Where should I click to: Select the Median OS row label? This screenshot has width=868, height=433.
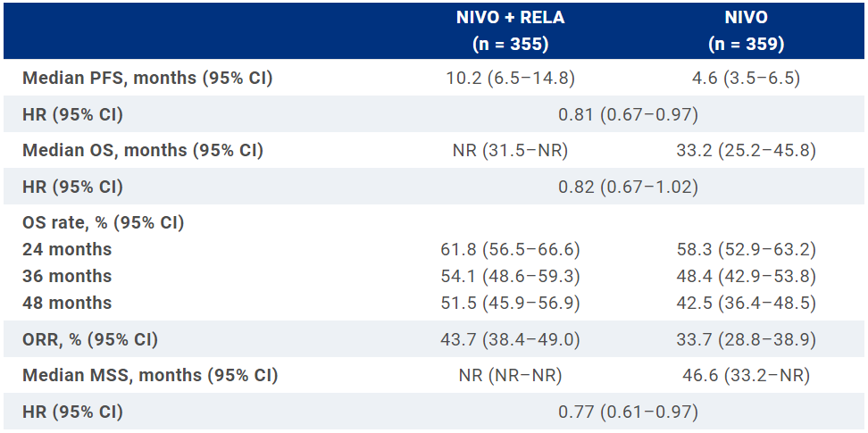143,151
